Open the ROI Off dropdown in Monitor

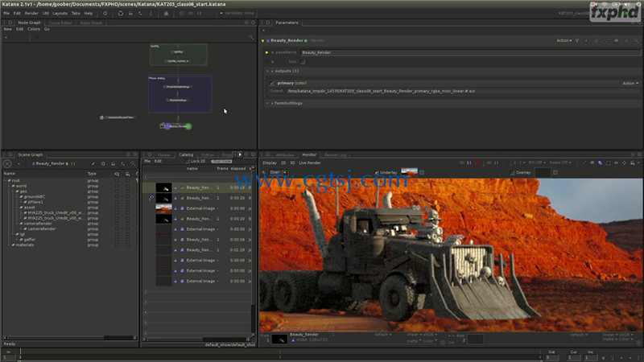tap(537, 163)
